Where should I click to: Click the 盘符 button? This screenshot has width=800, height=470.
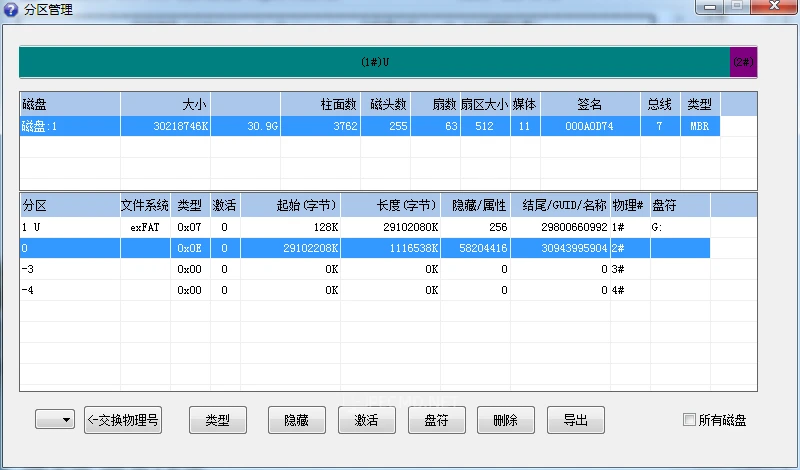[437, 420]
